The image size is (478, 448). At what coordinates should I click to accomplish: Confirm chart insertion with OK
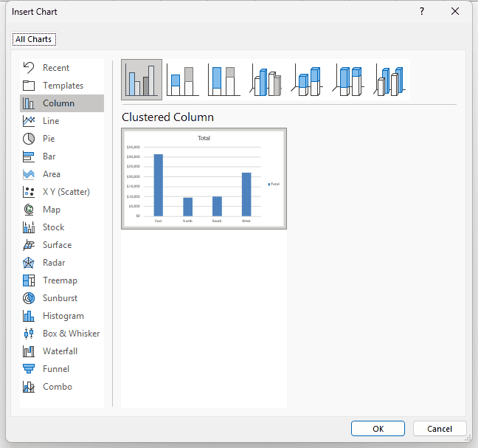point(378,429)
